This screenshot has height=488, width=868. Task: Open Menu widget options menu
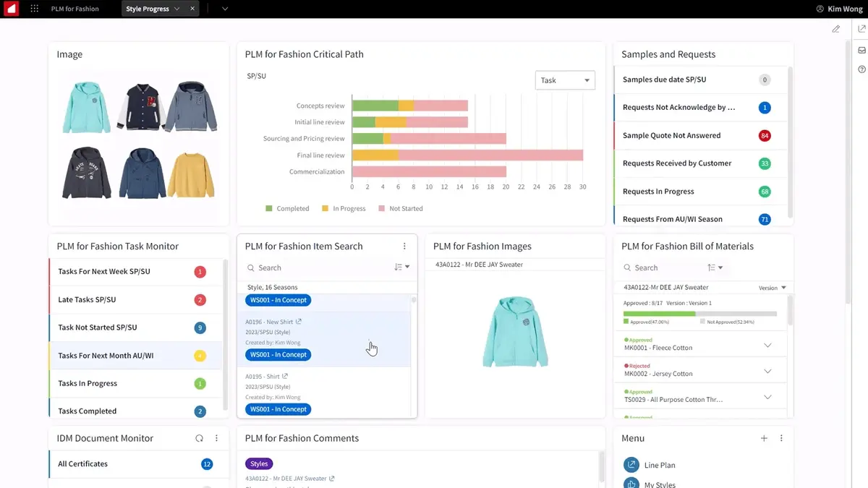pyautogui.click(x=781, y=438)
